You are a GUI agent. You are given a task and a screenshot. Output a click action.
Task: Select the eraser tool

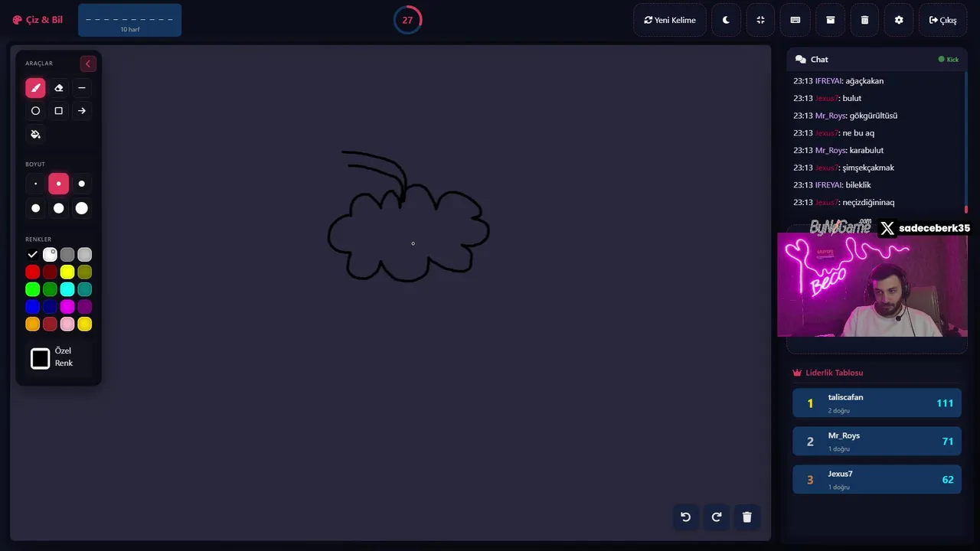pos(58,88)
